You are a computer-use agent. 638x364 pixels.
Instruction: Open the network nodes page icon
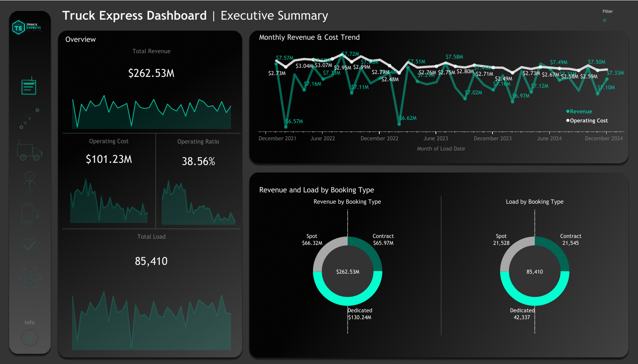pyautogui.click(x=30, y=278)
